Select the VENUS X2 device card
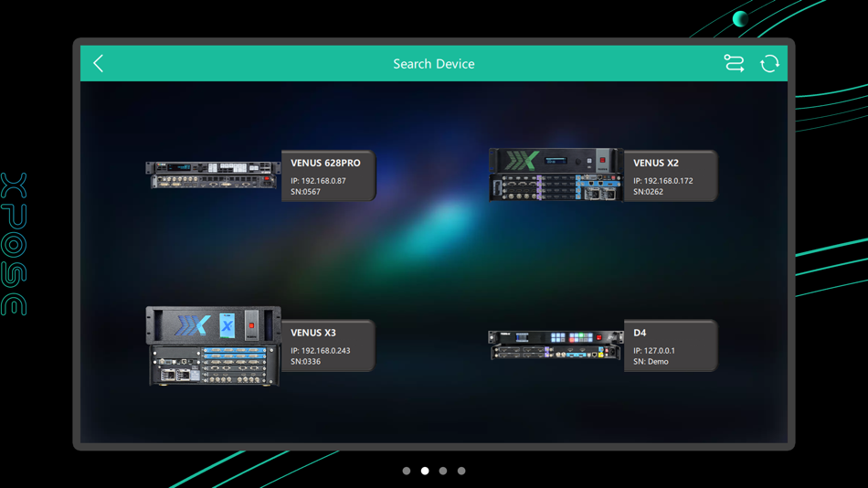The height and width of the screenshot is (488, 868). click(671, 175)
